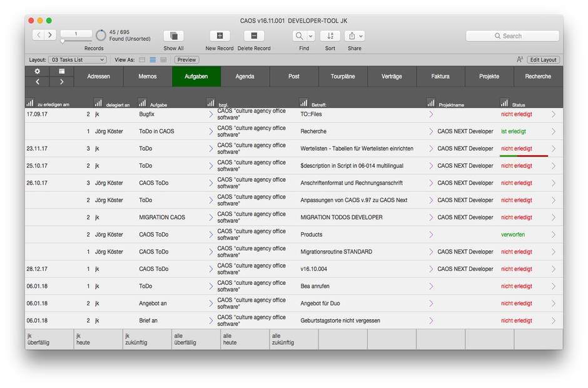Click the Search field
The width and height of the screenshot is (588, 388).
[x=512, y=36]
